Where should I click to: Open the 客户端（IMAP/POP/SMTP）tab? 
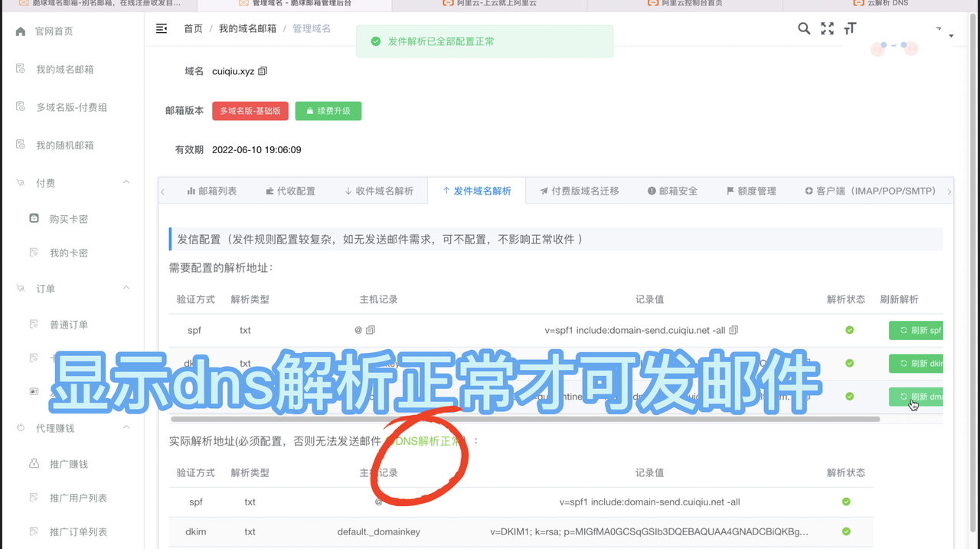click(871, 191)
